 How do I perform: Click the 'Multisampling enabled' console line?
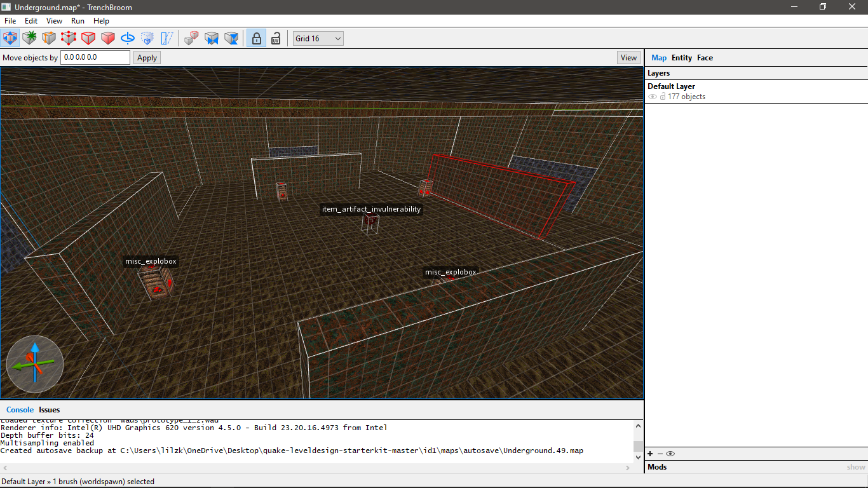[x=47, y=443]
